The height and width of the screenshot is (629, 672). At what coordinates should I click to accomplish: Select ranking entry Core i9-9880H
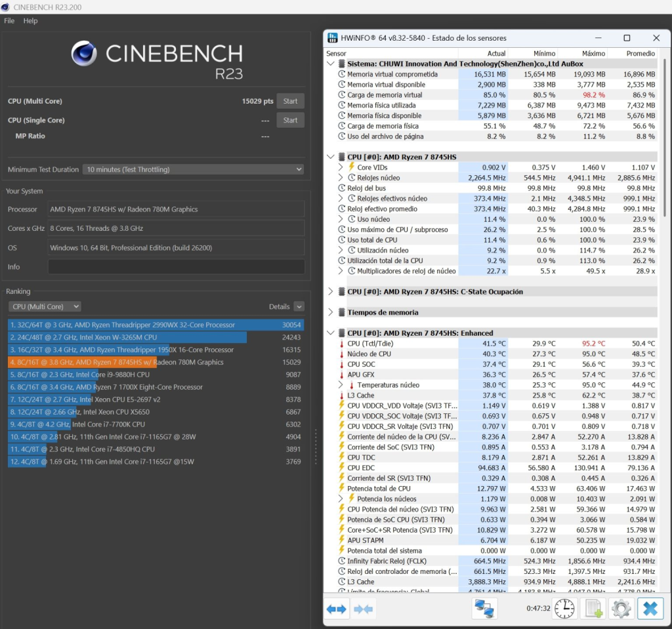156,375
